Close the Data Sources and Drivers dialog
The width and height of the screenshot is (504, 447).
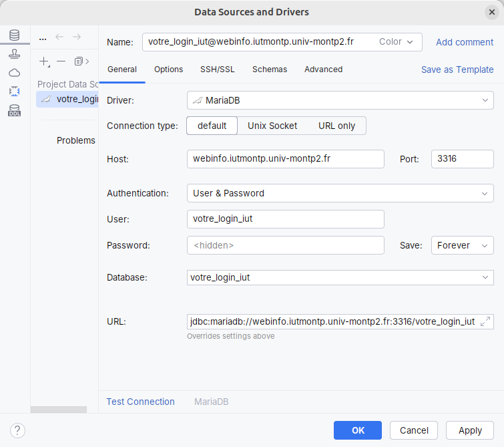pyautogui.click(x=492, y=12)
